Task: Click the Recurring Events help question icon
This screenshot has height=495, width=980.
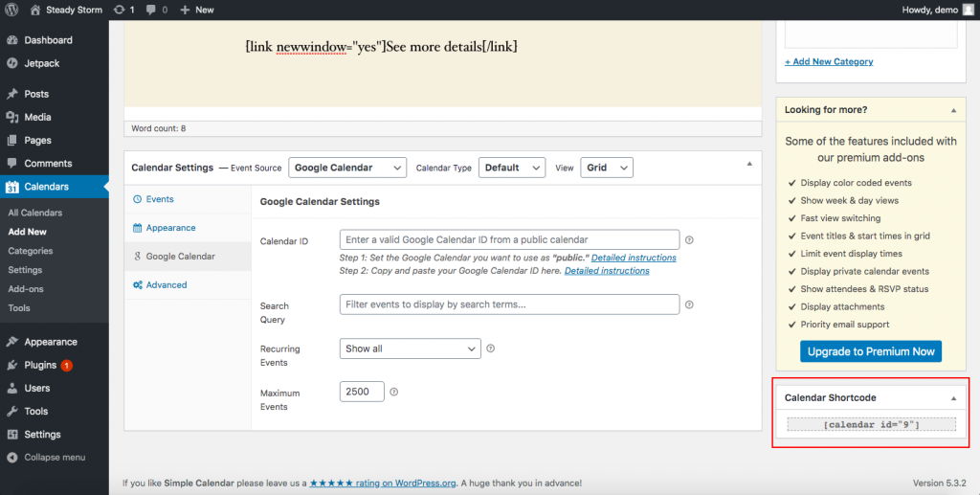Action: click(x=491, y=349)
